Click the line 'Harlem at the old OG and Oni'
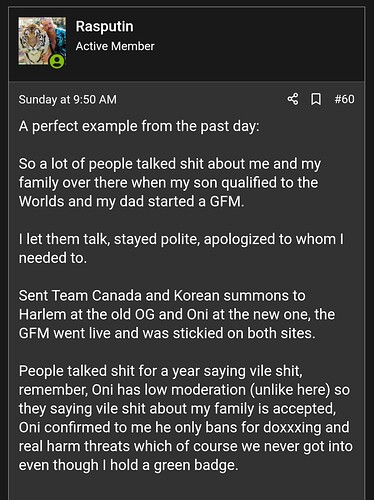 [x=177, y=314]
